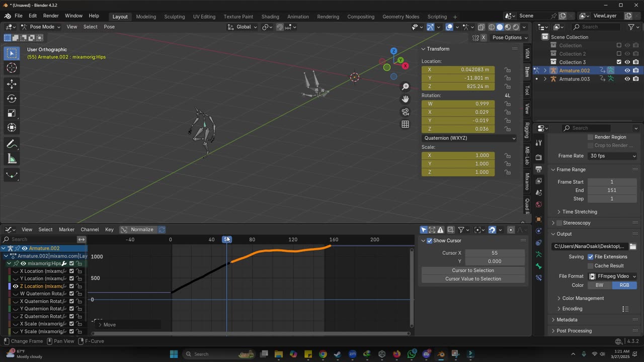Screen dimensions: 644x362
Task: Click Frame End value field 151
Action: point(612,191)
